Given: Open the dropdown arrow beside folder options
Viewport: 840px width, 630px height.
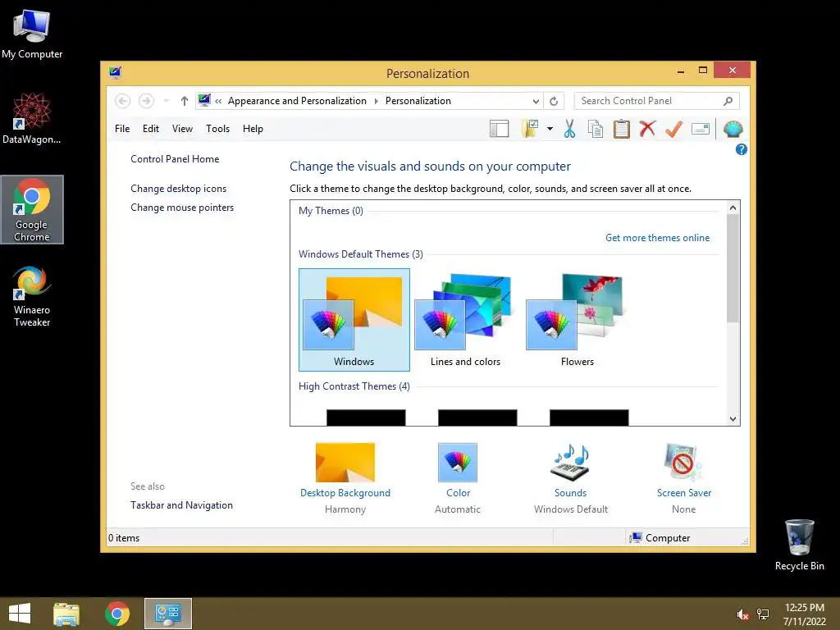Looking at the screenshot, I should [x=550, y=129].
